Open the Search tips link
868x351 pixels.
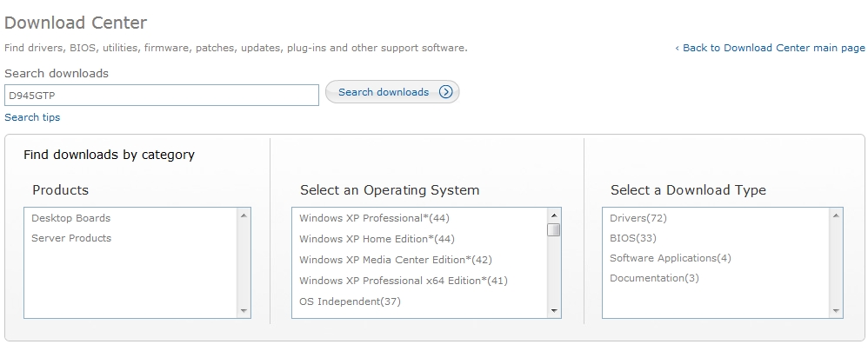(x=32, y=117)
